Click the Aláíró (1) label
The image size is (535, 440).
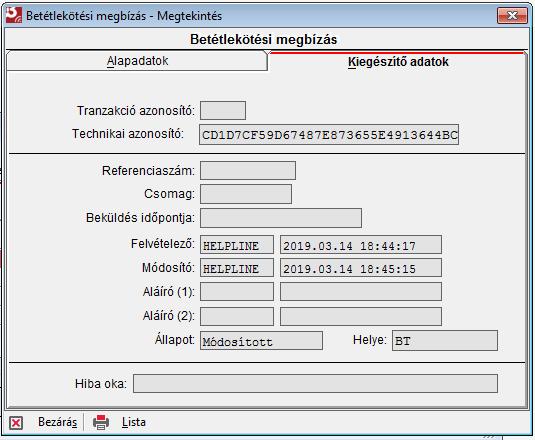point(169,292)
